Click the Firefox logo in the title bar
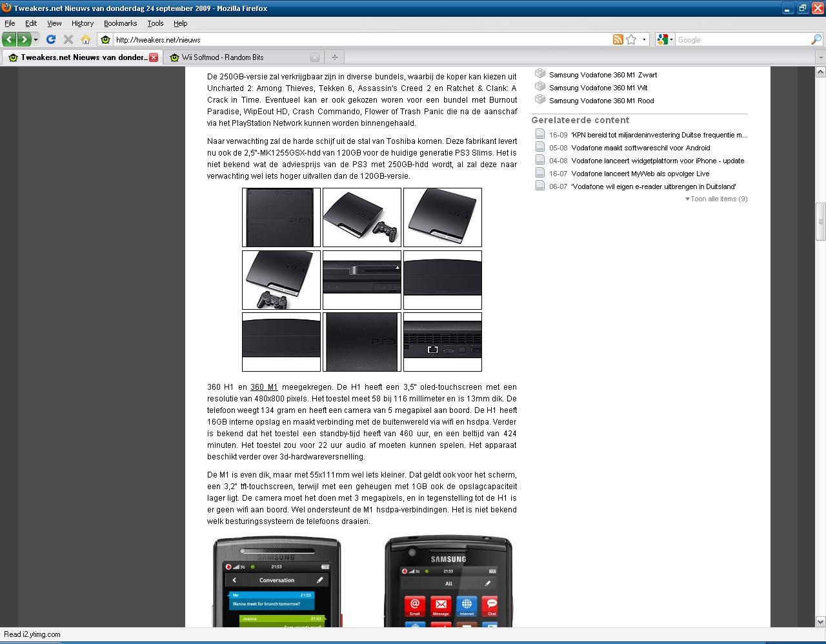 click(6, 8)
